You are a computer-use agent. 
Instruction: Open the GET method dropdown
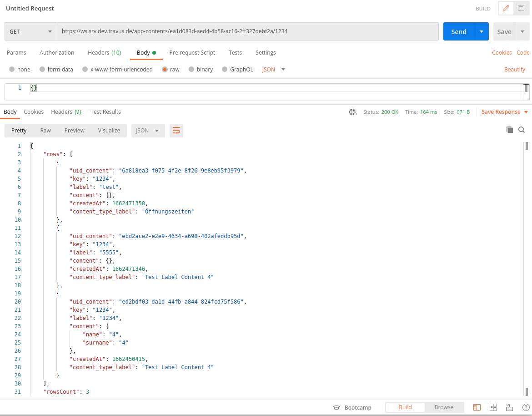(x=31, y=32)
